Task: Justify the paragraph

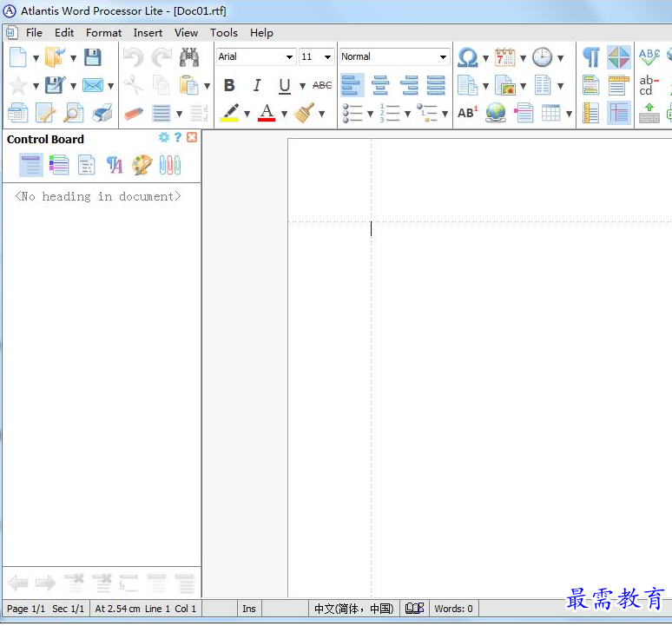Action: click(x=437, y=85)
